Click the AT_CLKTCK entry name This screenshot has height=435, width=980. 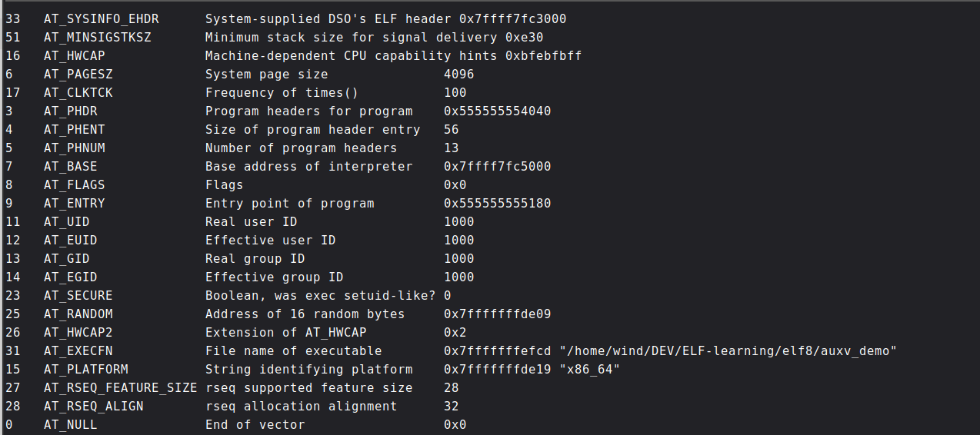coord(78,92)
